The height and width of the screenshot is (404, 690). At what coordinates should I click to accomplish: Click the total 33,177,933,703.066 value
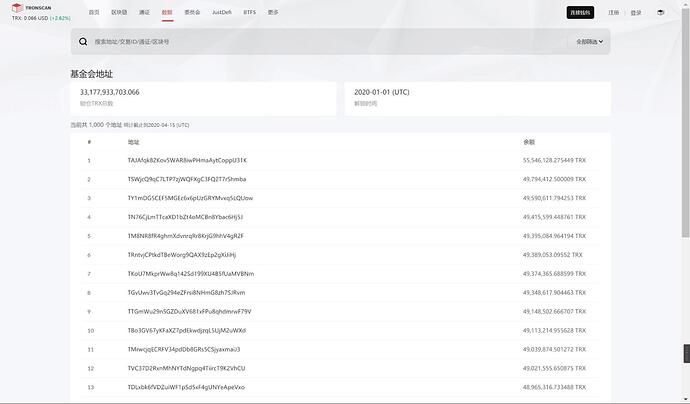click(x=110, y=92)
